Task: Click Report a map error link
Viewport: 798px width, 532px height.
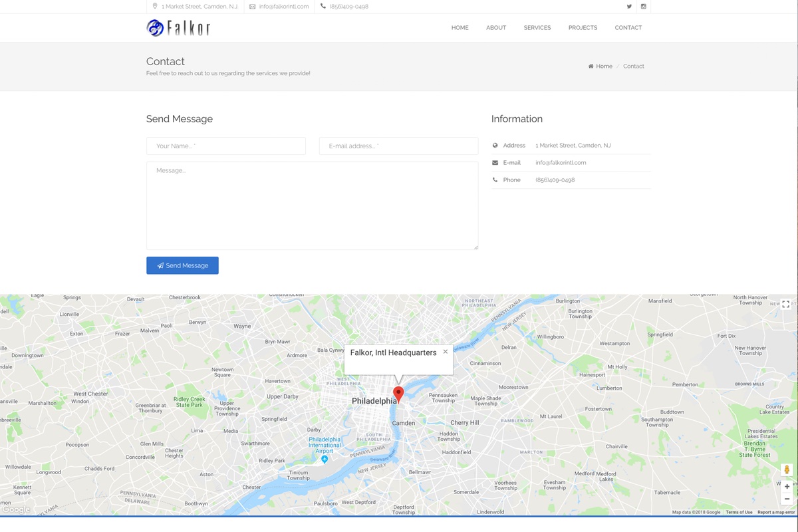Action: (775, 512)
